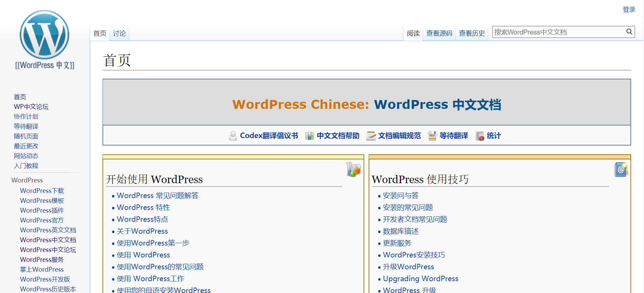Open WordPres安装技巧 link
Screen dimensions: 644x293
click(x=414, y=255)
